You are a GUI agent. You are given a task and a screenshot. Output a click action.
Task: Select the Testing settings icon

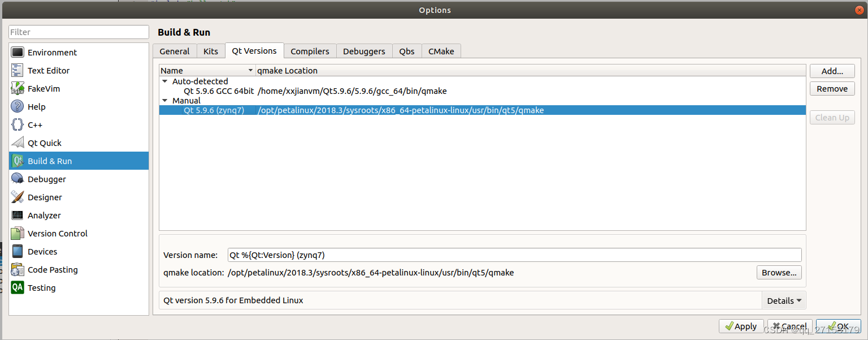tap(17, 287)
